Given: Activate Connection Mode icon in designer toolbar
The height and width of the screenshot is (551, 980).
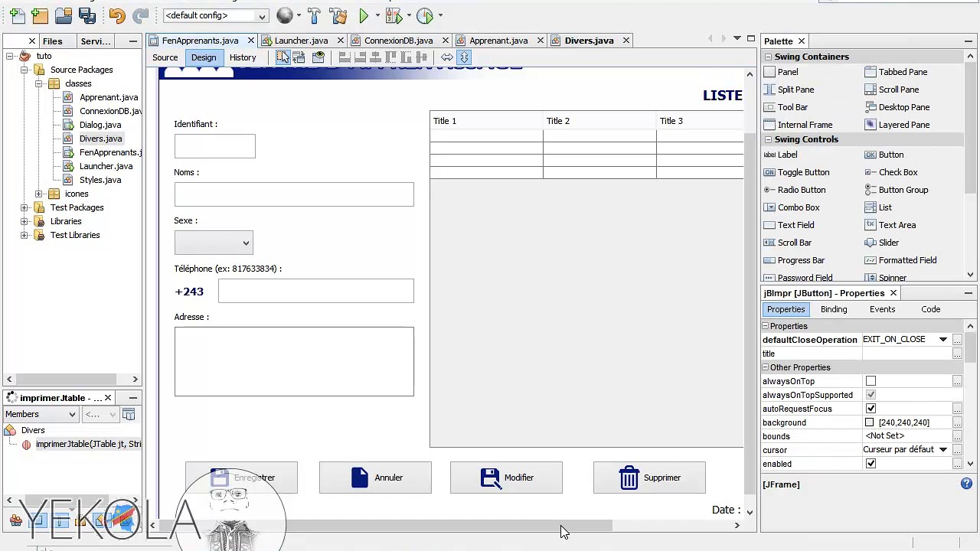Looking at the screenshot, I should click(x=299, y=57).
